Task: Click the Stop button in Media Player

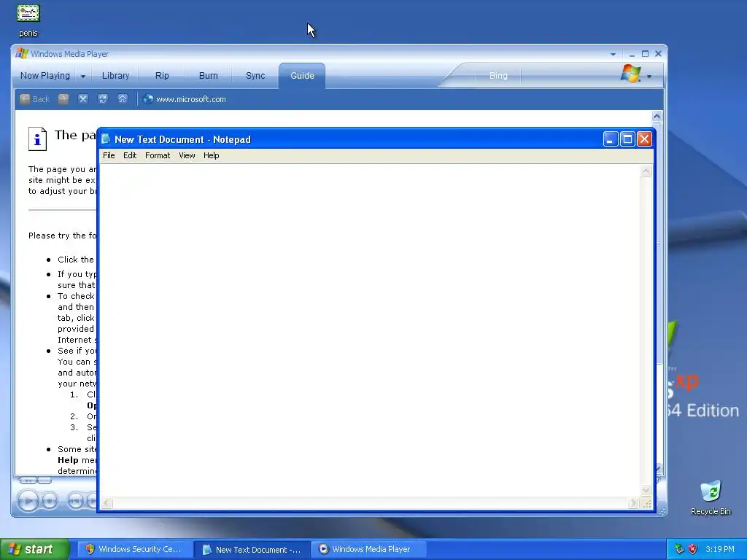Action: [x=50, y=500]
